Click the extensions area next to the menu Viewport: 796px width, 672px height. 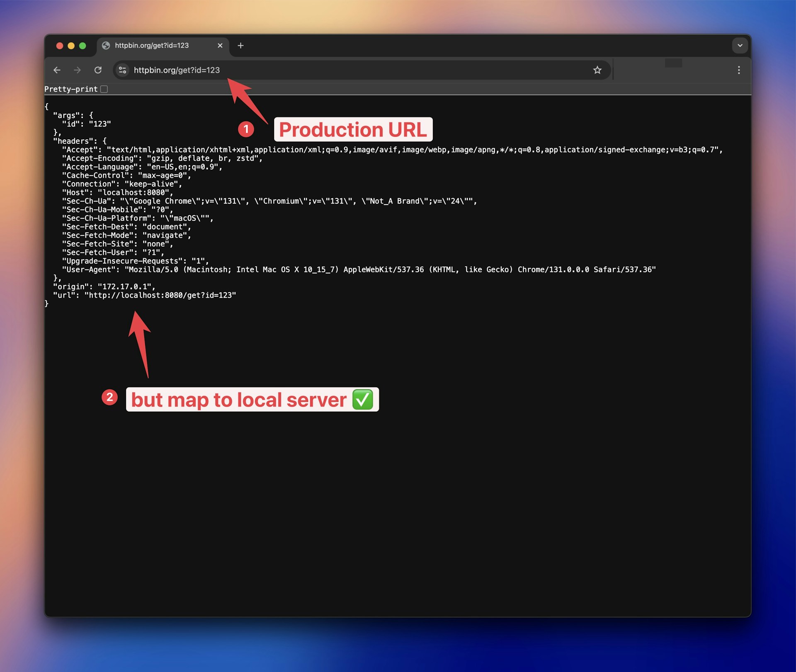pyautogui.click(x=674, y=64)
